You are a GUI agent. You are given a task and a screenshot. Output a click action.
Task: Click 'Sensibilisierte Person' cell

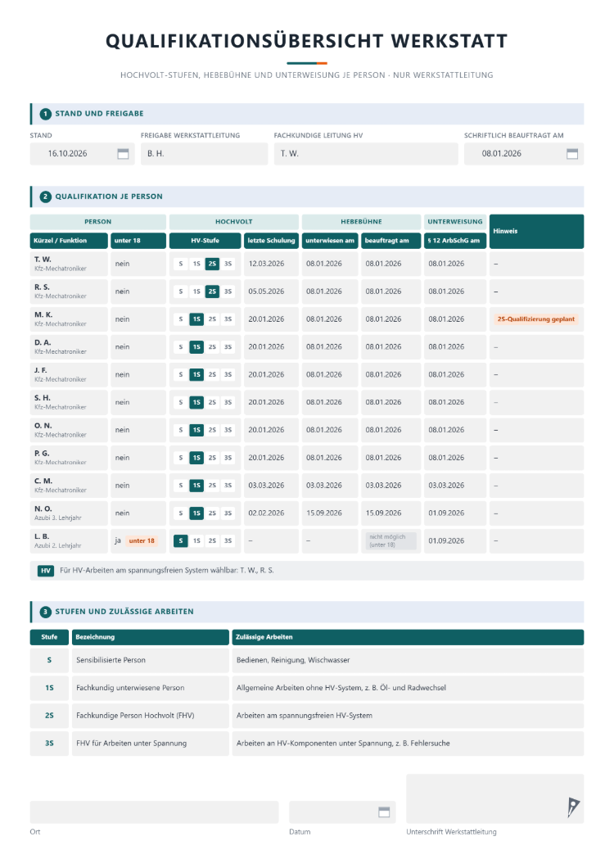tap(151, 660)
